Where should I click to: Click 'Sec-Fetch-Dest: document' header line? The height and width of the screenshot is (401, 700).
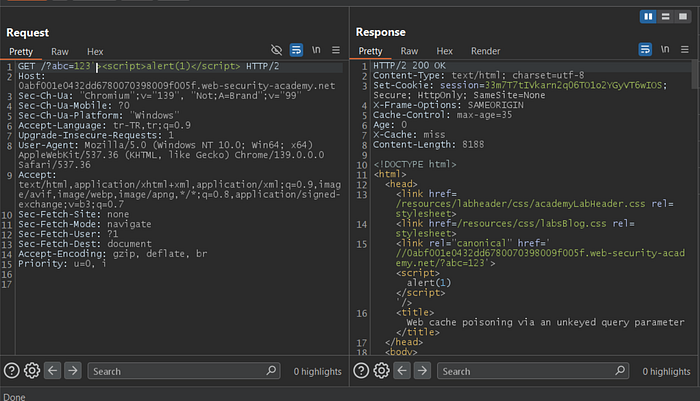pos(85,244)
